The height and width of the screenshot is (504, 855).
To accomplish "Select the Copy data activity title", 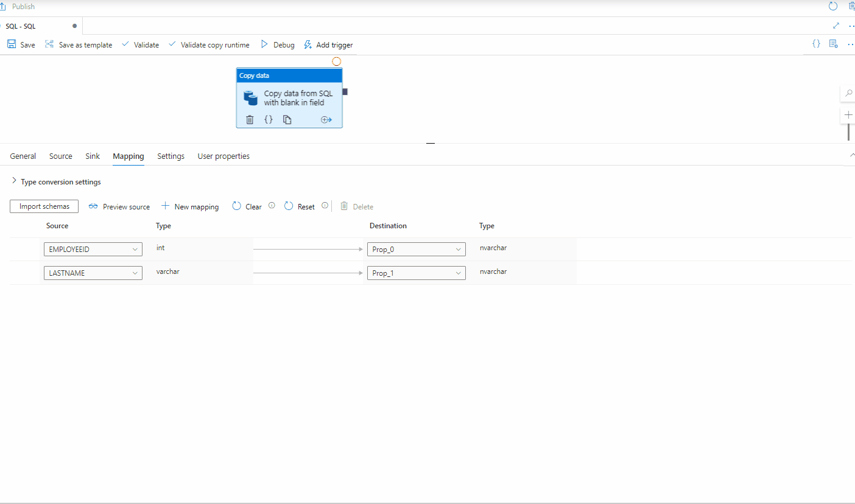I will click(x=254, y=75).
